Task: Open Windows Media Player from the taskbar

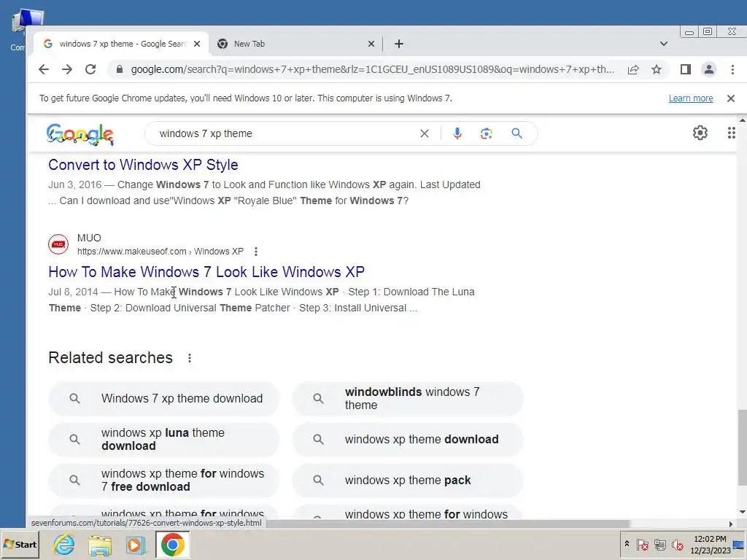Action: [x=136, y=544]
